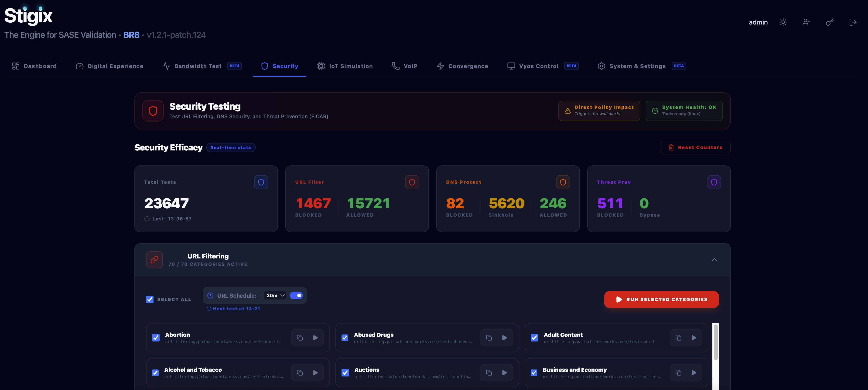Open the Vyos Control section
The width and height of the screenshot is (868, 390).
538,66
